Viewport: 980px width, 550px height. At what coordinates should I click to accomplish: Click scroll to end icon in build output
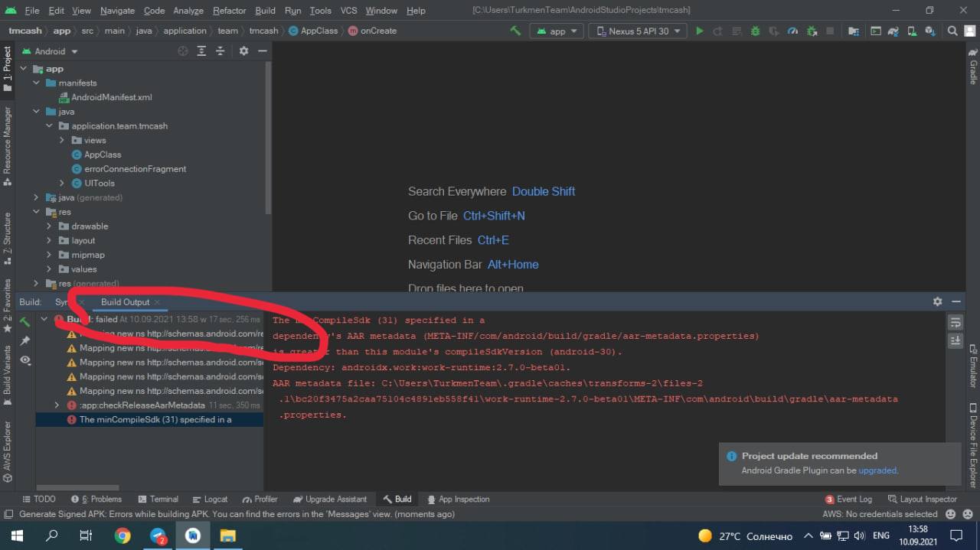point(955,340)
